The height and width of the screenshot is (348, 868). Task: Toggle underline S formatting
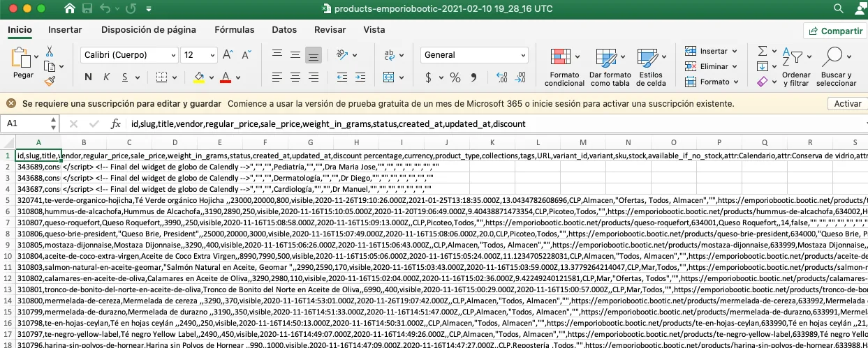126,77
